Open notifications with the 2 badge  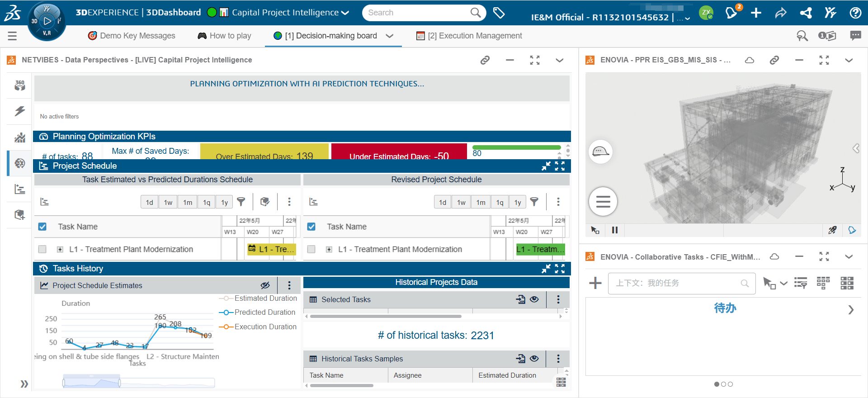tap(732, 12)
